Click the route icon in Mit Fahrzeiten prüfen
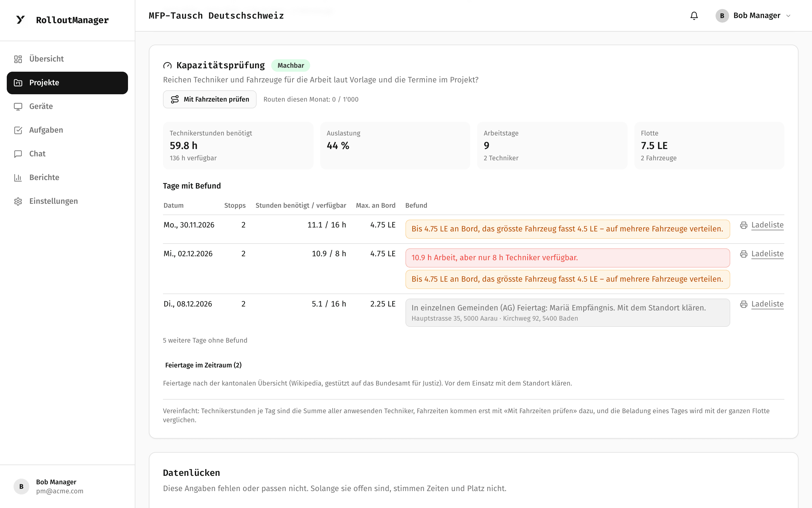This screenshot has width=812, height=508. pos(175,99)
